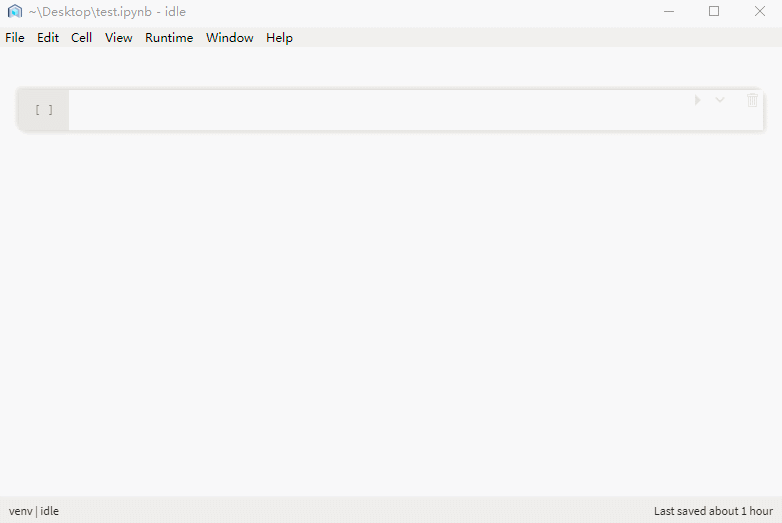Close the test.ipynb window
The height and width of the screenshot is (523, 782).
coord(759,12)
